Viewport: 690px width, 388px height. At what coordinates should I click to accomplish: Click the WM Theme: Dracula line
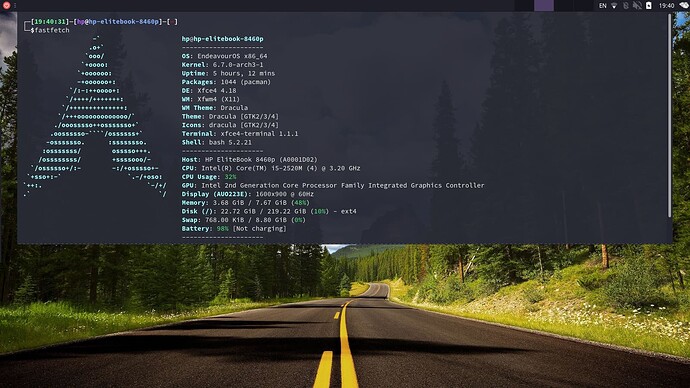pyautogui.click(x=214, y=108)
